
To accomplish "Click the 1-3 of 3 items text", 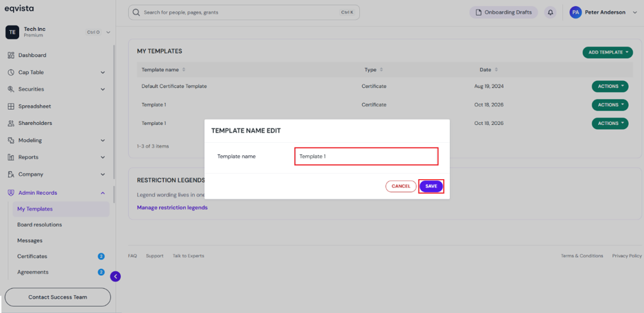I will tap(153, 146).
